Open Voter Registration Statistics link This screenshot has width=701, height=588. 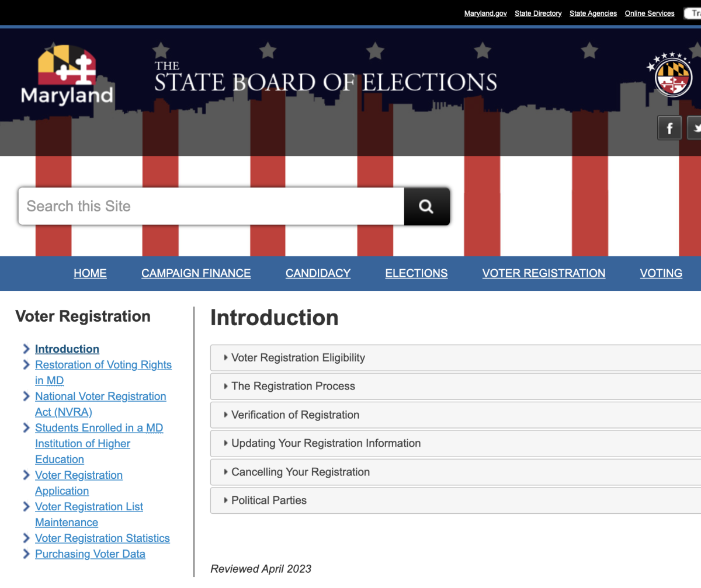(x=102, y=538)
